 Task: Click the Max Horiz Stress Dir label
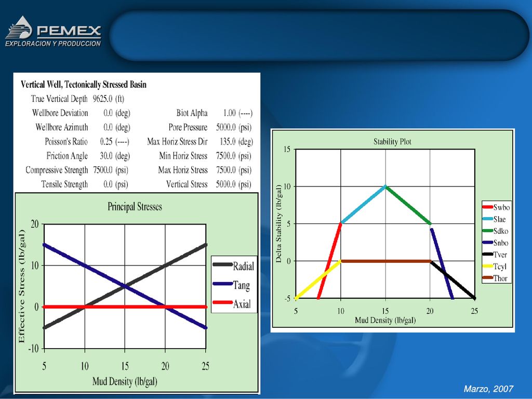point(177,141)
